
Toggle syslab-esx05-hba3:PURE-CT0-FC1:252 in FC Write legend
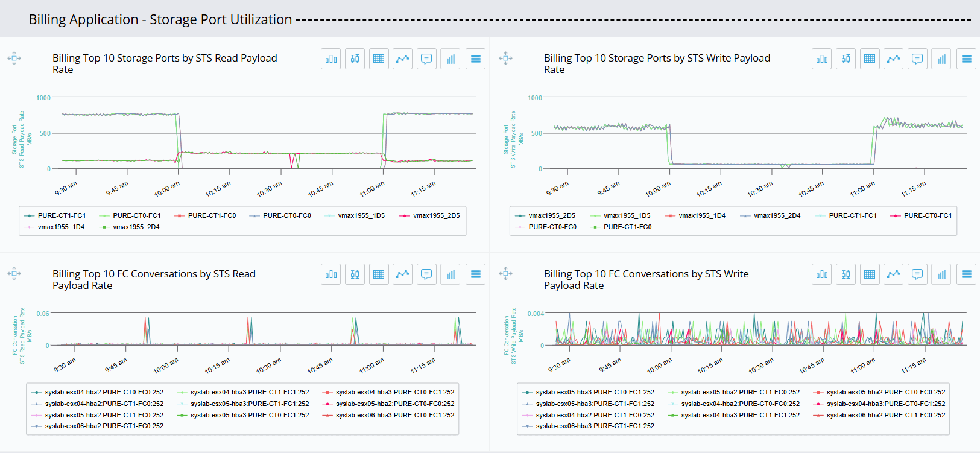[x=589, y=392]
